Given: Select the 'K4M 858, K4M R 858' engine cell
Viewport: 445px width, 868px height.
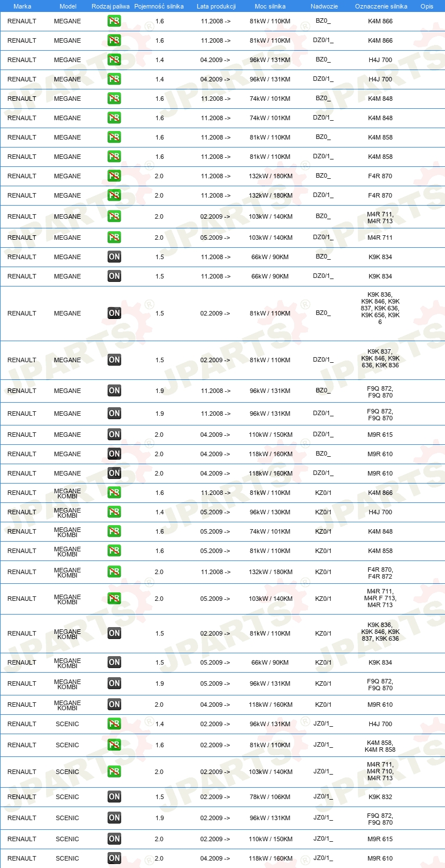Looking at the screenshot, I should coord(380,746).
